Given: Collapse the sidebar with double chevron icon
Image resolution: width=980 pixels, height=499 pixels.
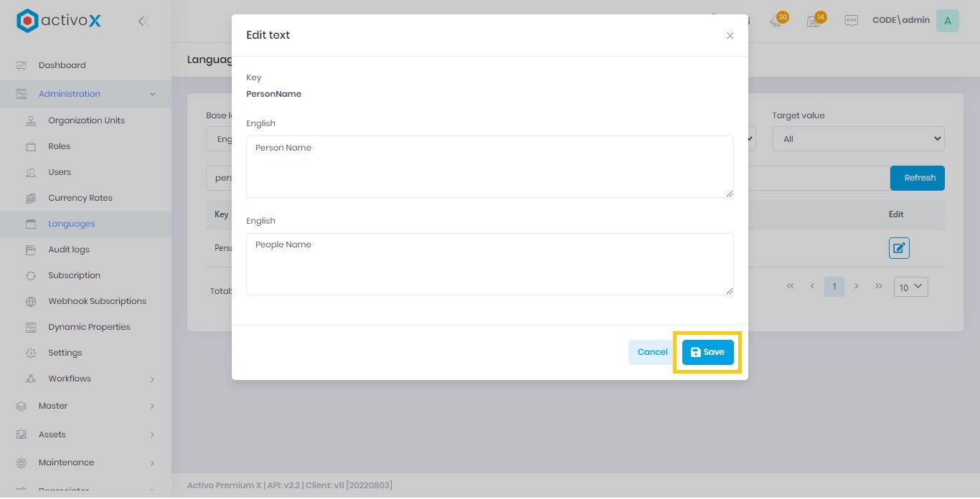Looking at the screenshot, I should click(143, 22).
